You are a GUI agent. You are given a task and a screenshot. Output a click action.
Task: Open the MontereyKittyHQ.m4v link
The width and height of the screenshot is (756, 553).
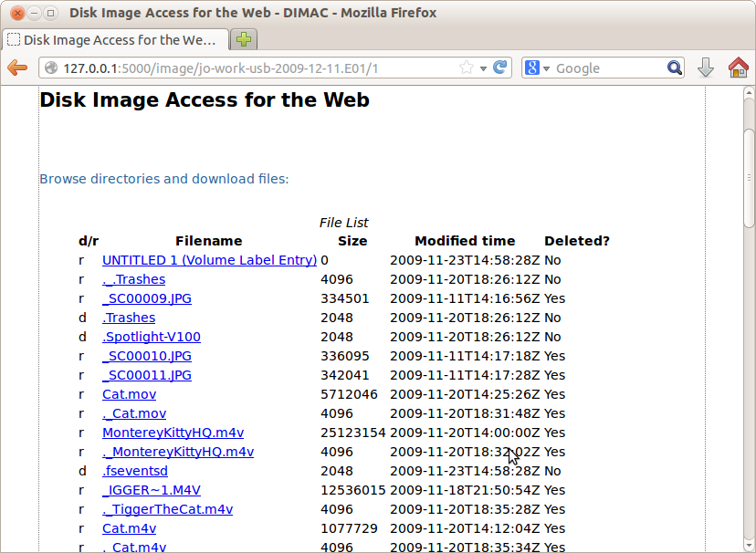[173, 433]
